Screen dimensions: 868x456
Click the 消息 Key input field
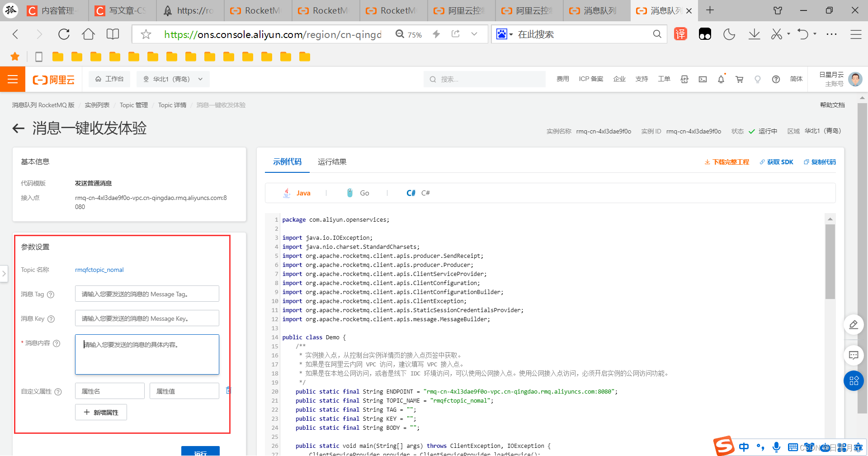(147, 318)
